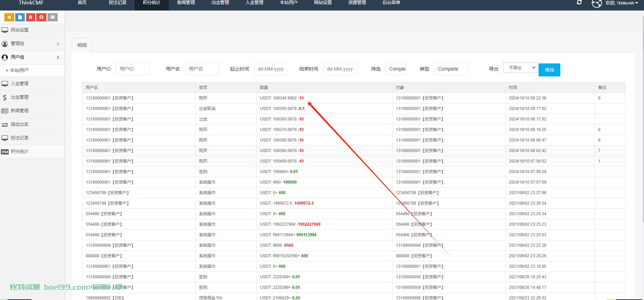
Task: Open 首页 in the top navigation
Action: [82, 3]
